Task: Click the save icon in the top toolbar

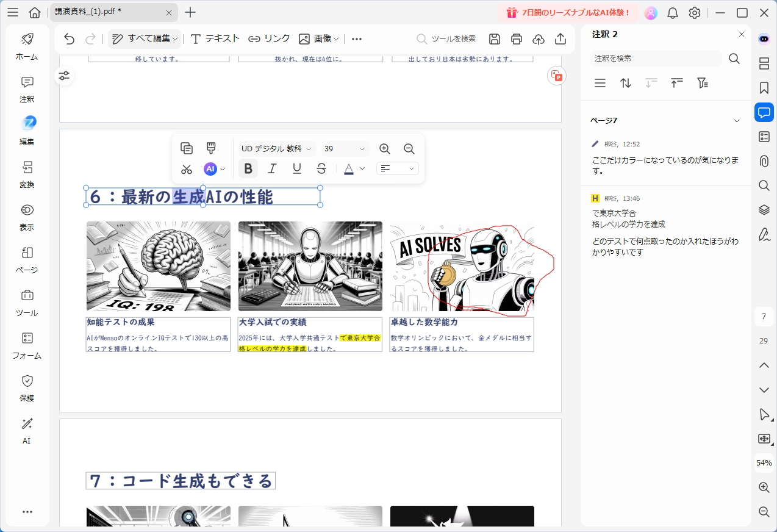Action: pyautogui.click(x=494, y=38)
